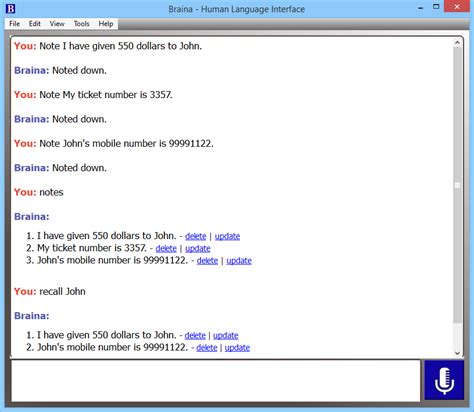
Task: Update the ticket number 3357 note
Action: (x=198, y=249)
